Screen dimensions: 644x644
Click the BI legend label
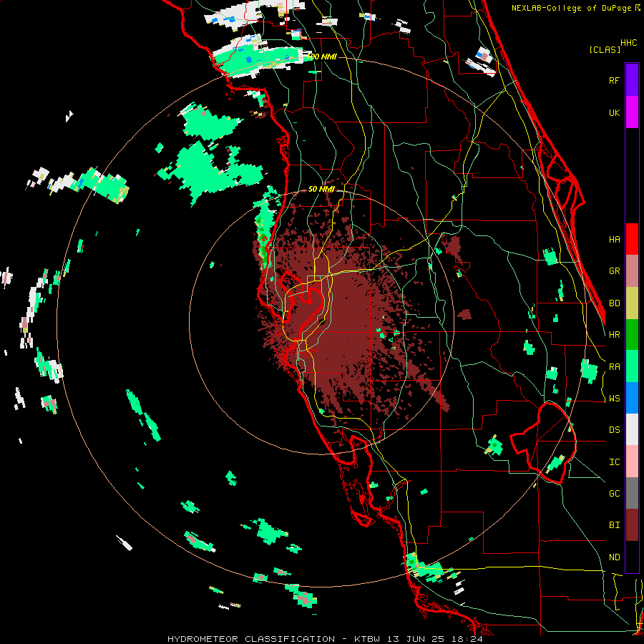click(614, 525)
